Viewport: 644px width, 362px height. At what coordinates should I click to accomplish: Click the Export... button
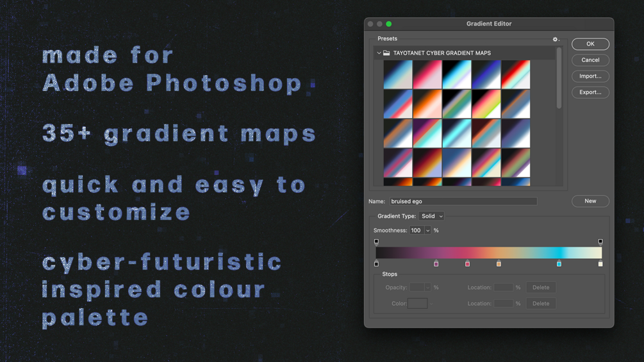(590, 92)
